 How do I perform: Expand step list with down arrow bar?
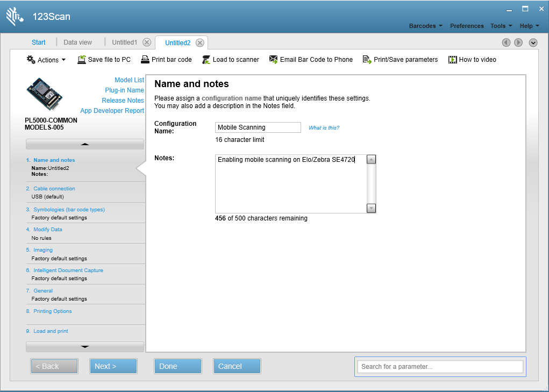click(85, 347)
